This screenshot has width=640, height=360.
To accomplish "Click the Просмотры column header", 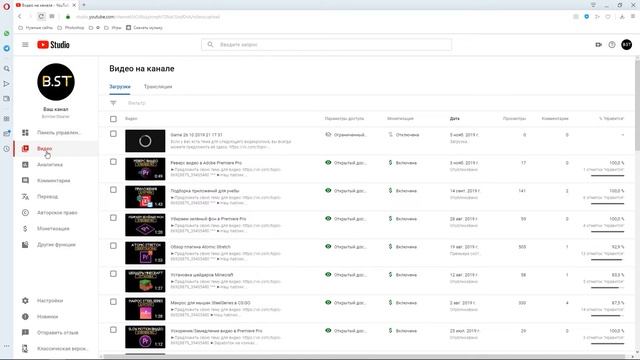I will click(514, 118).
